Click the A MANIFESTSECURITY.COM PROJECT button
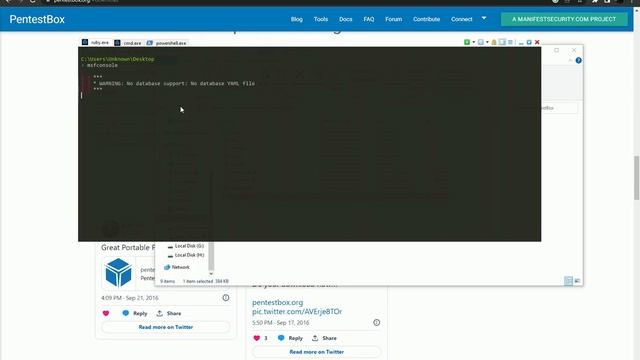The height and width of the screenshot is (360, 640). (564, 19)
